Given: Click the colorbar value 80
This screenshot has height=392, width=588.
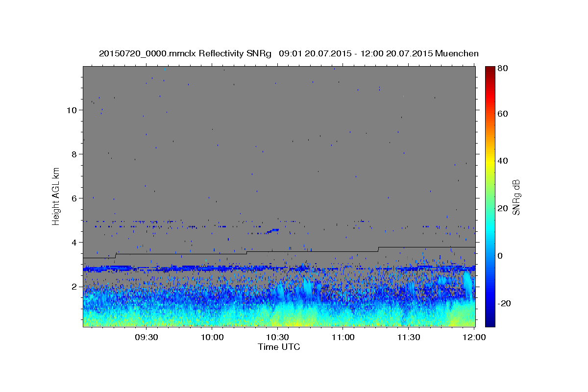Looking at the screenshot, I should pos(504,69).
